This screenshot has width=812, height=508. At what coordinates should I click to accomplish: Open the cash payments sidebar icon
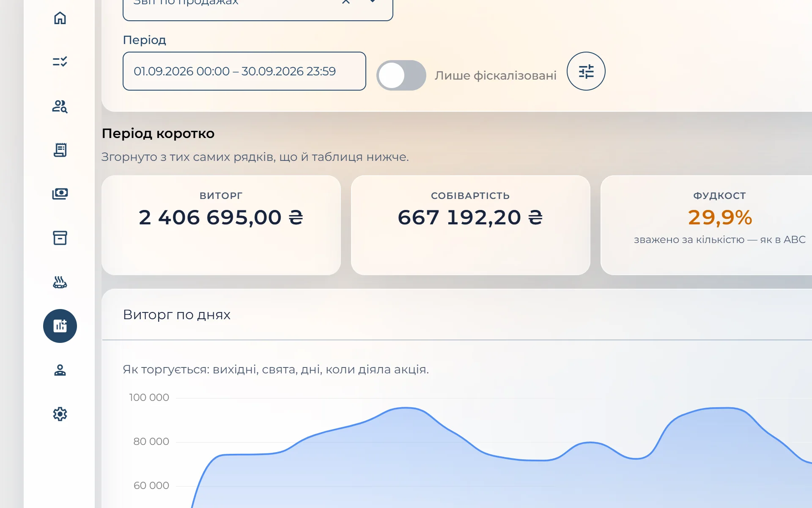pos(60,194)
